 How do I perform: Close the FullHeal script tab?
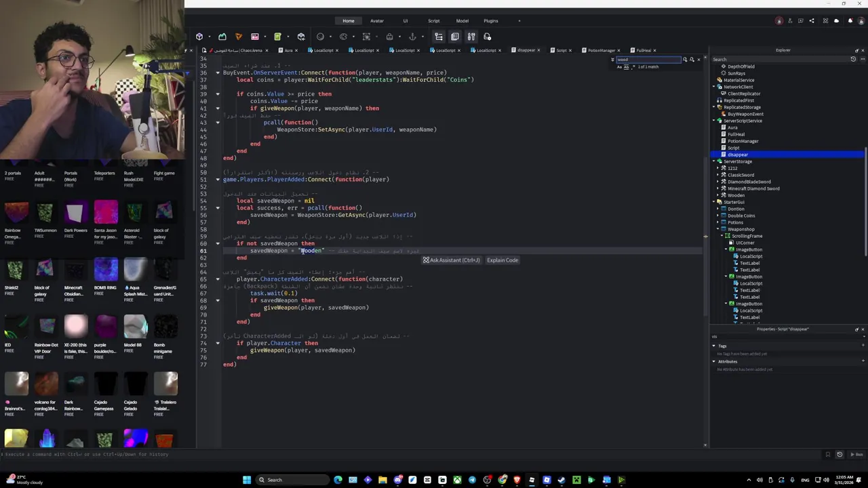tap(654, 50)
